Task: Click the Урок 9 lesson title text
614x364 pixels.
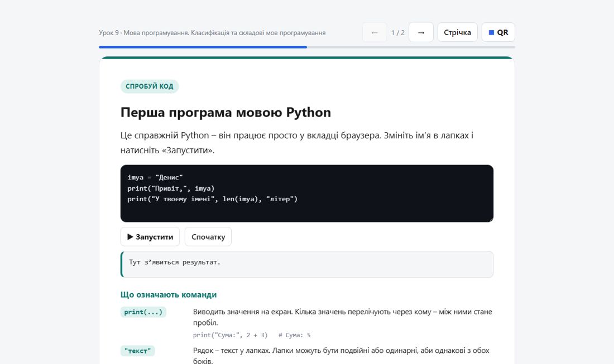Action: point(212,33)
